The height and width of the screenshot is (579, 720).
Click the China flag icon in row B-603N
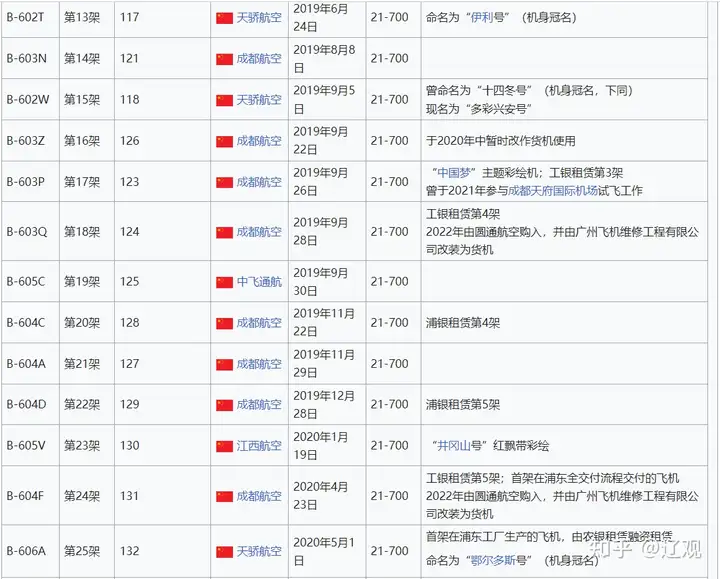point(225,59)
